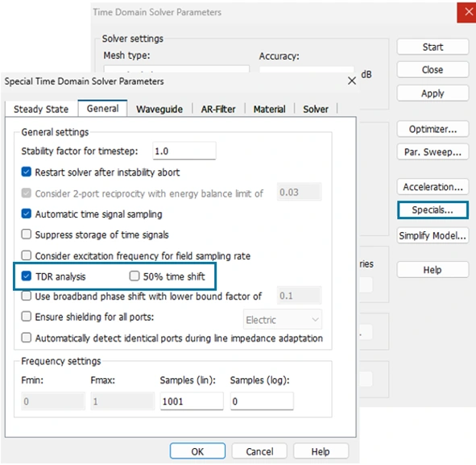
Task: Select the Solver tab
Action: (316, 109)
